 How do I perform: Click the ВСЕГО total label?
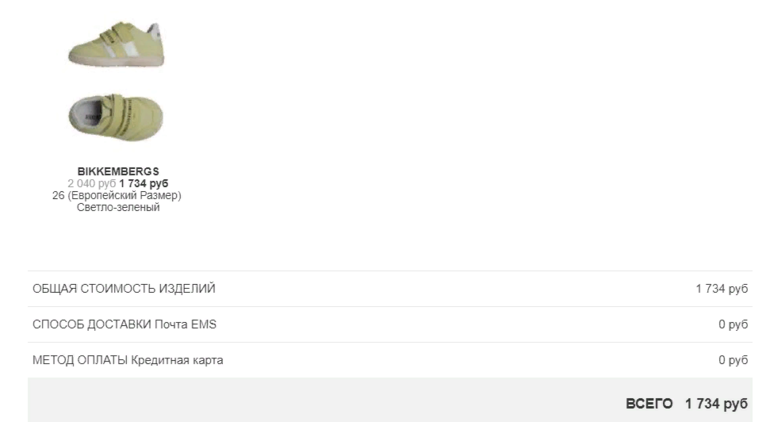[649, 403]
